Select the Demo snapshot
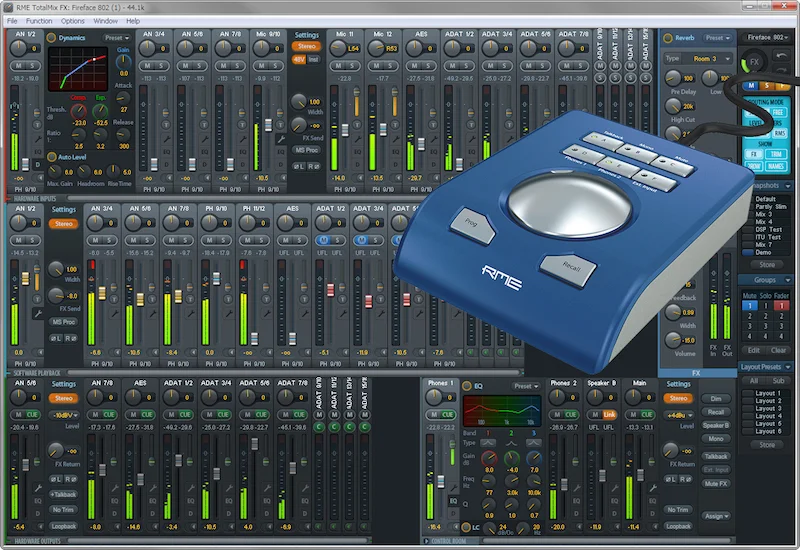 (765, 252)
